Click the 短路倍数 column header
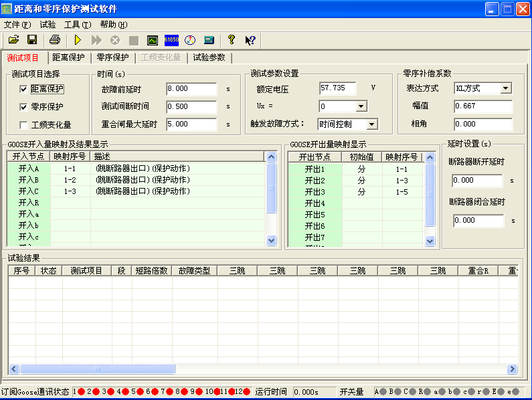The height and width of the screenshot is (400, 532). pos(151,271)
